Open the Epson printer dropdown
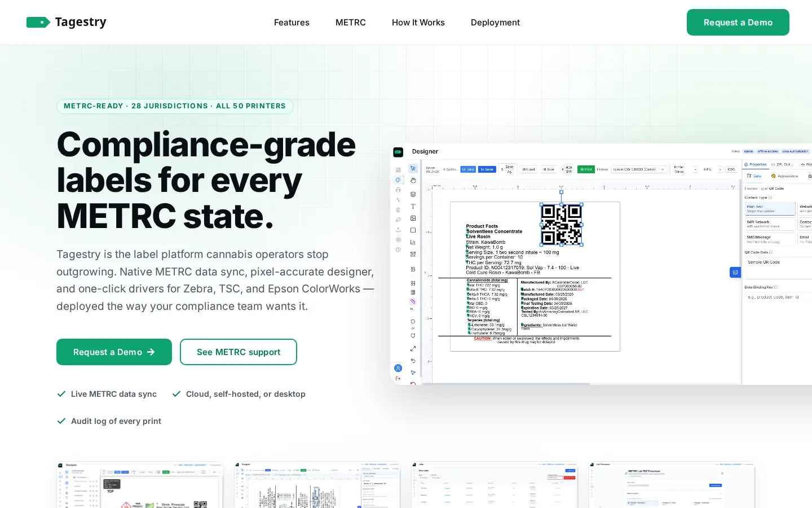Image resolution: width=812 pixels, height=508 pixels. pyautogui.click(x=639, y=169)
